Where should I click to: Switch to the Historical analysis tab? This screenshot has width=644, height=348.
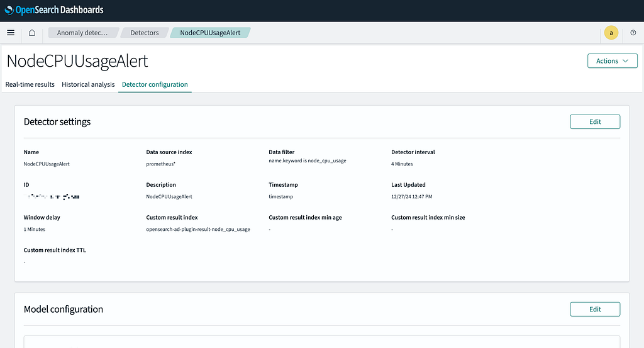pyautogui.click(x=88, y=84)
